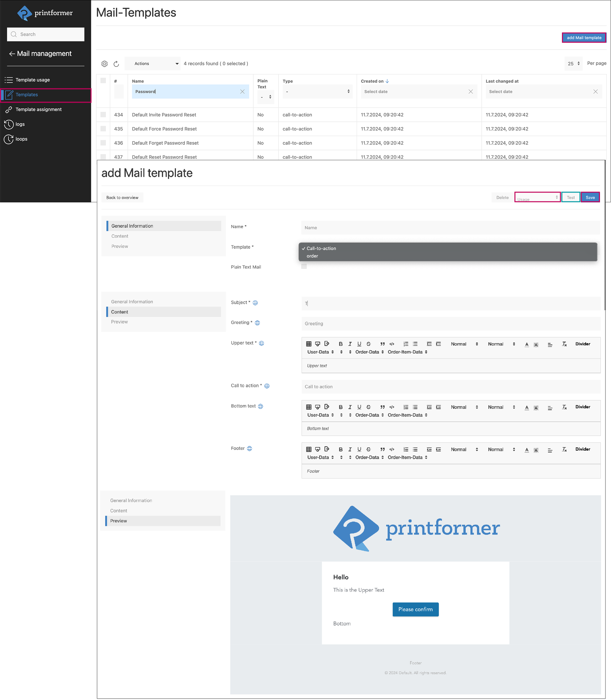Select the checkbox for row 434
This screenshot has width=611, height=700.
(x=103, y=115)
